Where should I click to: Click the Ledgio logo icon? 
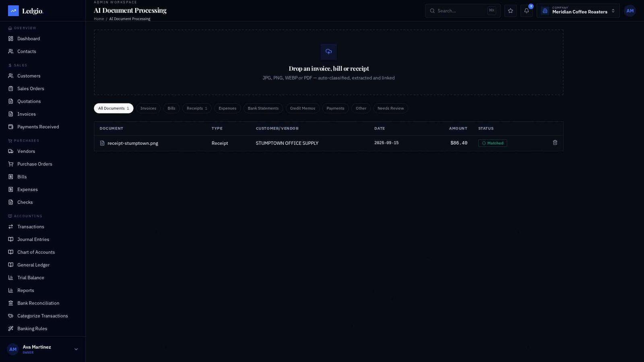(x=13, y=11)
